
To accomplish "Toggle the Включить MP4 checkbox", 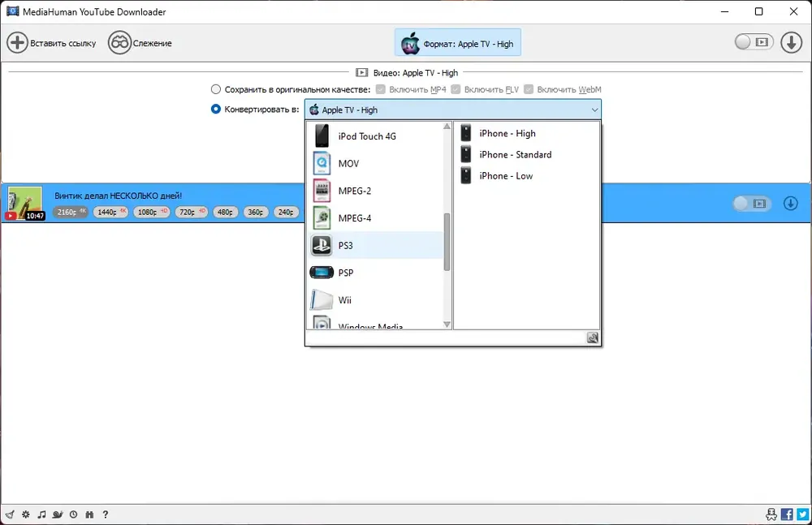I will coord(381,89).
